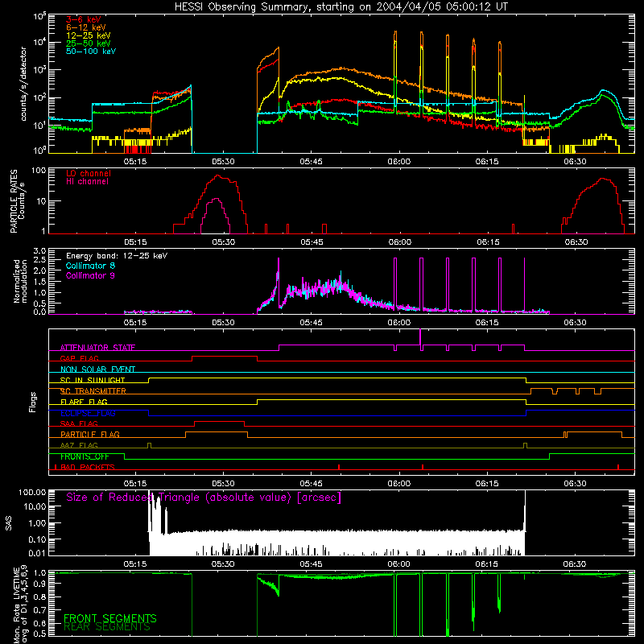This screenshot has height=644, width=644.
Task: Click the yellow 12-25 keV legend entry
Action: (89, 35)
